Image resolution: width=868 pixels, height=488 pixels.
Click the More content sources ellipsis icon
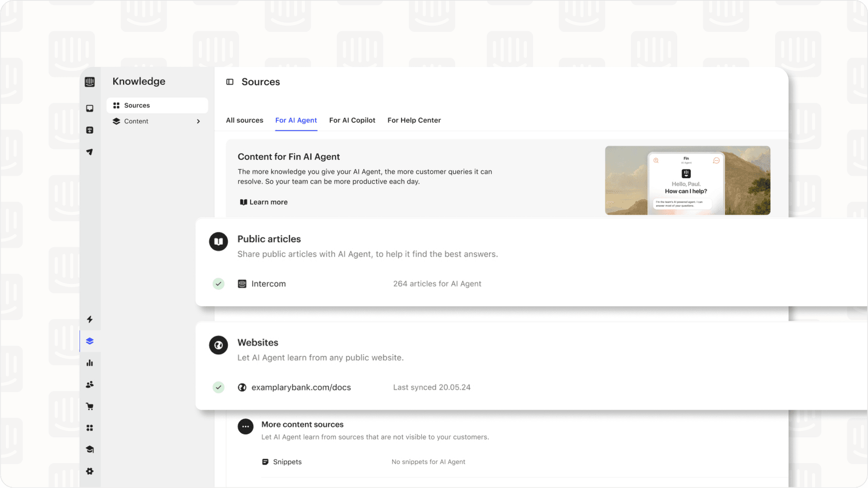[245, 427]
